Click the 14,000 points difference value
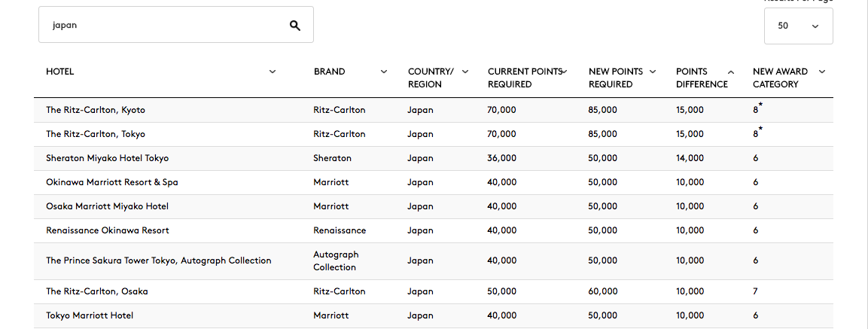 point(690,158)
